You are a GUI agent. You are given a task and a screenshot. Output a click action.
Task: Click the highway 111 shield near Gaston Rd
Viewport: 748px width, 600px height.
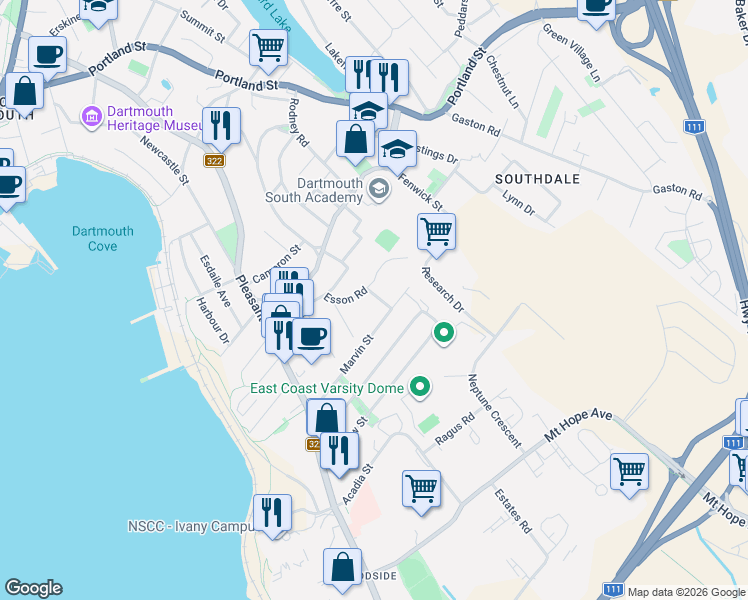pos(694,127)
